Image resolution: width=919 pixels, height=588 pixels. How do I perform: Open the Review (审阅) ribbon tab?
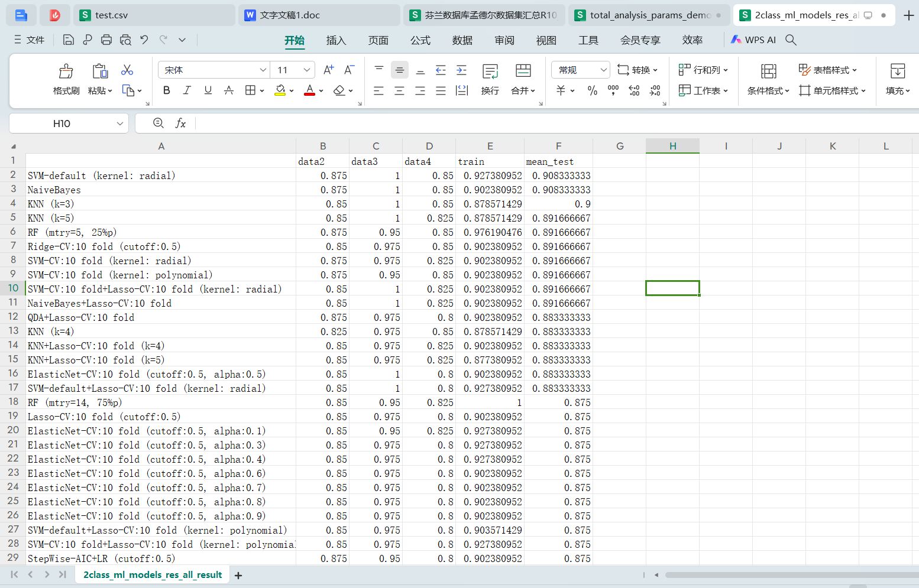pos(504,40)
